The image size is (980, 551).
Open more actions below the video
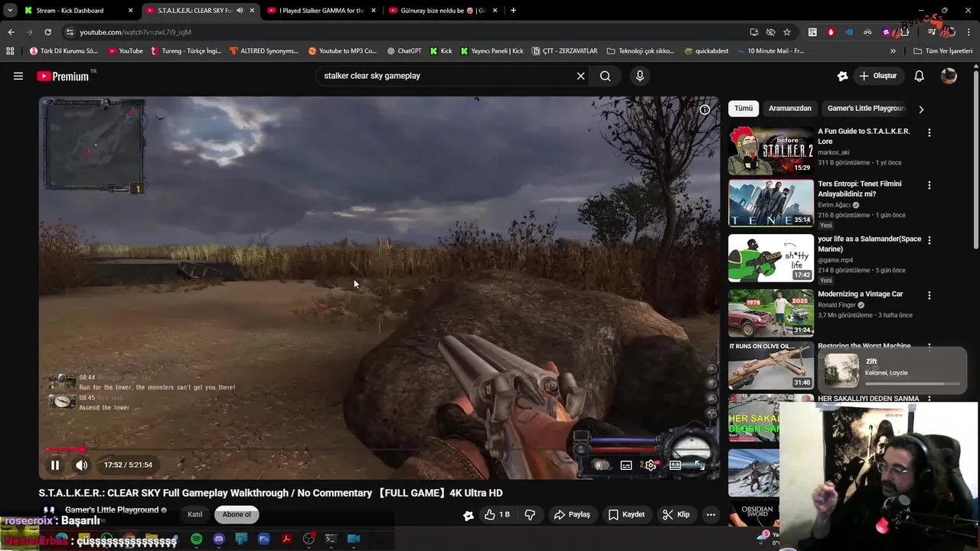(x=710, y=515)
